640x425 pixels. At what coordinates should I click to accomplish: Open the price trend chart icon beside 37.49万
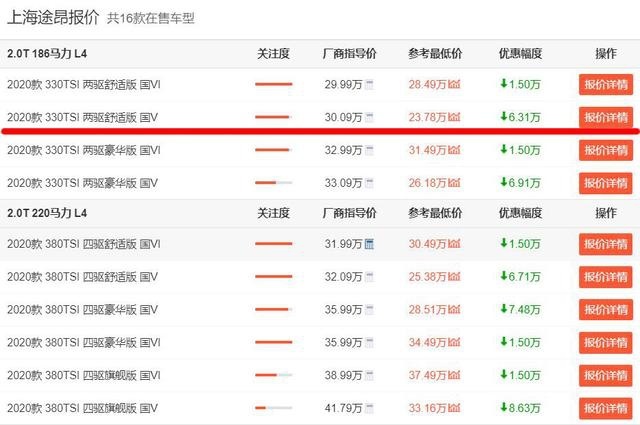click(x=454, y=375)
